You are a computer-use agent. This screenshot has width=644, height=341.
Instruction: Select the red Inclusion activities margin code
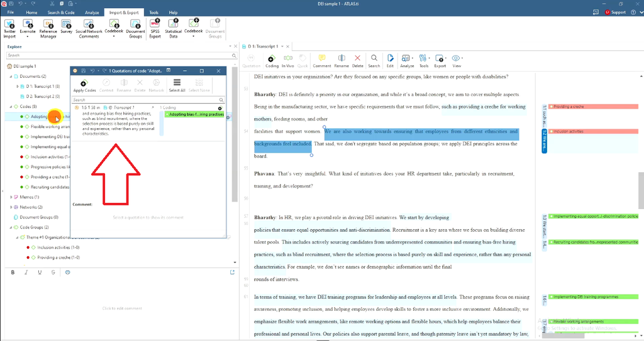[x=593, y=131]
